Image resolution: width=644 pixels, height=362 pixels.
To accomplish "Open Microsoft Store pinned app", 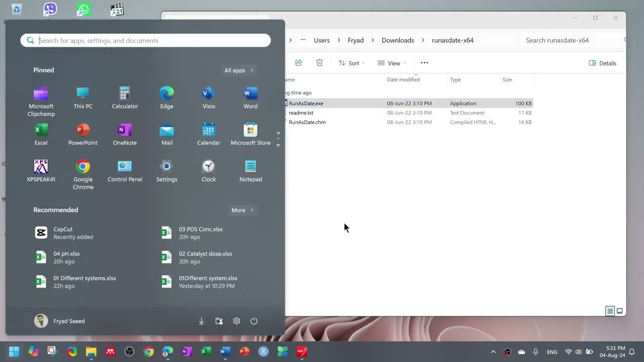I will [251, 135].
